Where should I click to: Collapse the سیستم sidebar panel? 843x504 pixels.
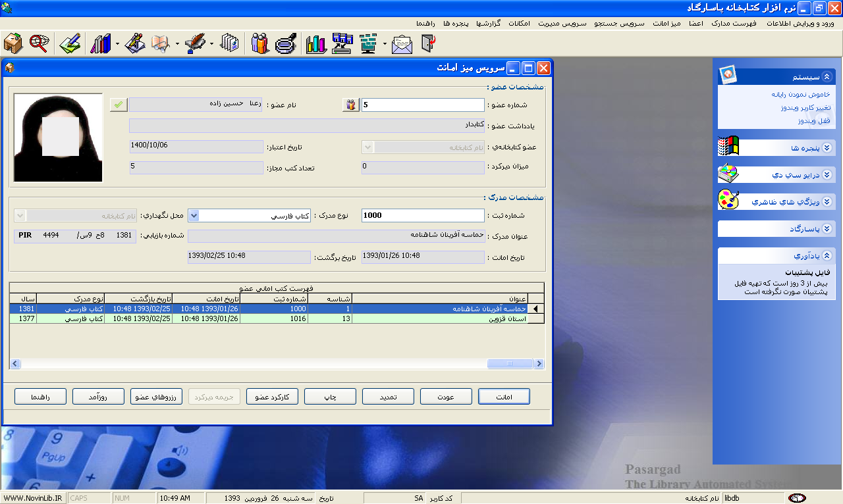coord(827,76)
